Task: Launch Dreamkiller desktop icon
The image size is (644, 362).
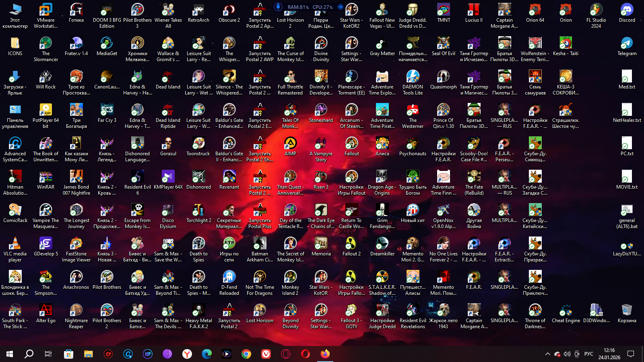Action: coord(382,246)
